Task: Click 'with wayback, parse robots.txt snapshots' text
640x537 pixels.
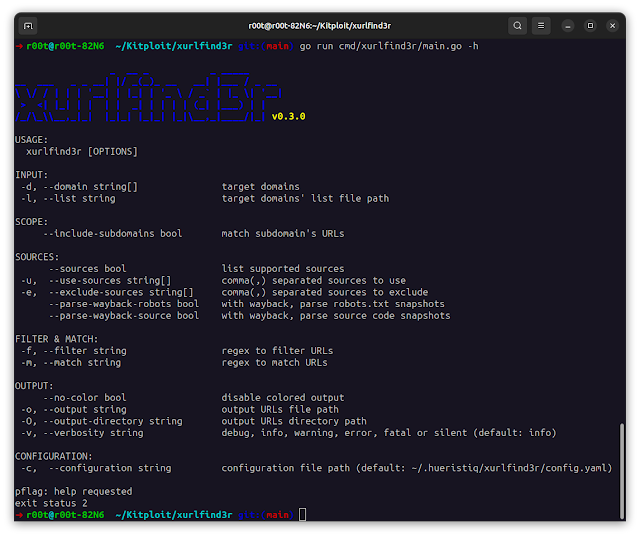Action: click(333, 304)
